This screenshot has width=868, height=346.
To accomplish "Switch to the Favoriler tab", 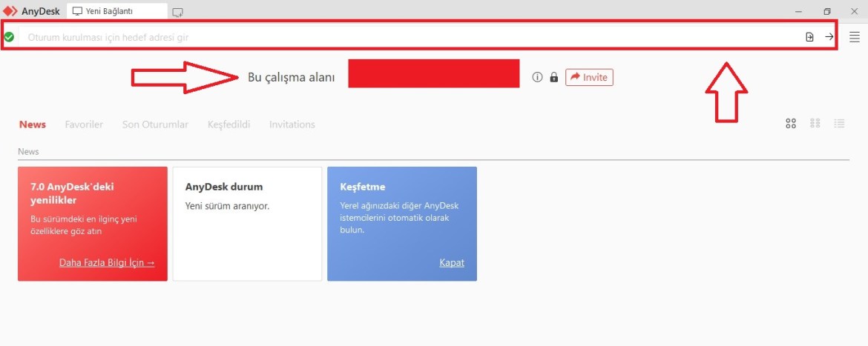I will pos(84,124).
